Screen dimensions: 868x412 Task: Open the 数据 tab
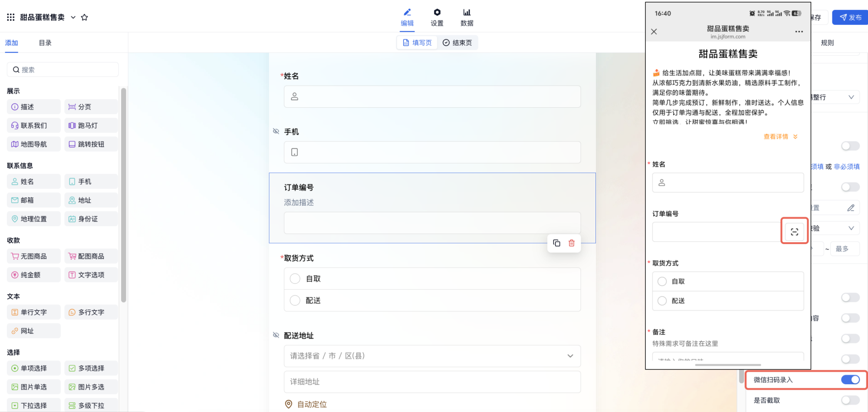[467, 17]
